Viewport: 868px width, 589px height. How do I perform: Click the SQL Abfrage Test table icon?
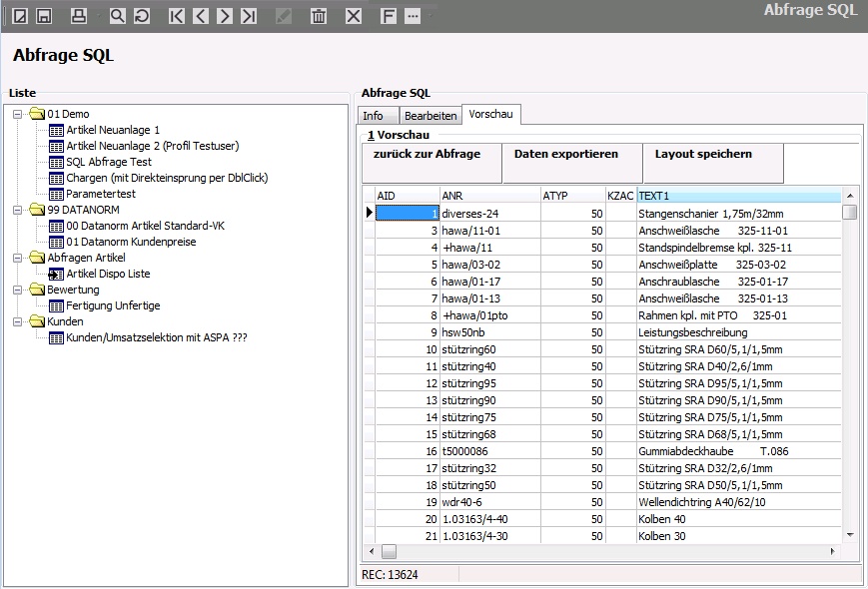point(56,162)
